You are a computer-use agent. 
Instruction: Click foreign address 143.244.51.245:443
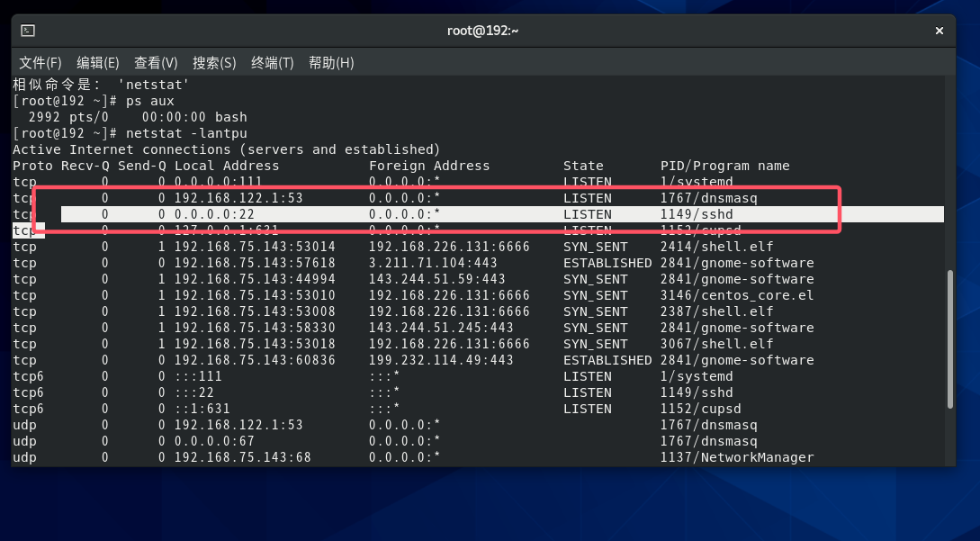pos(441,328)
